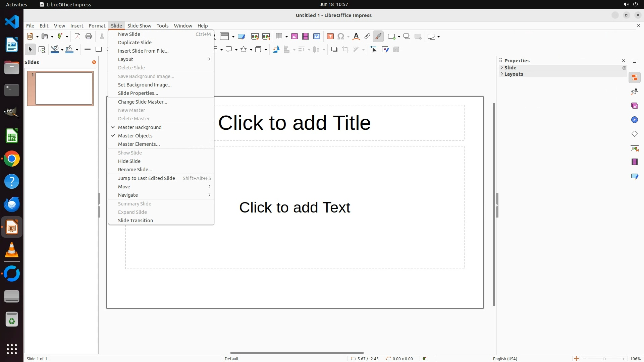Open the Slide Show menu
The width and height of the screenshot is (644, 362).
tap(139, 26)
